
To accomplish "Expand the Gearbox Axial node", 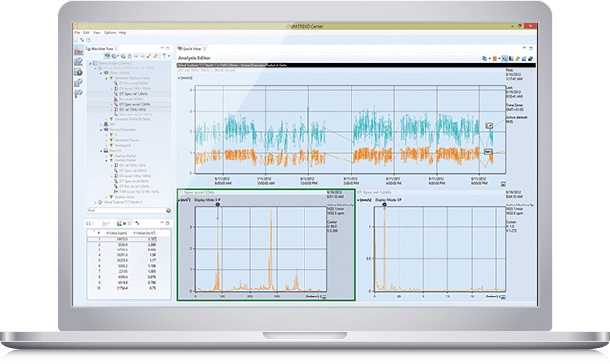I will point(106,197).
